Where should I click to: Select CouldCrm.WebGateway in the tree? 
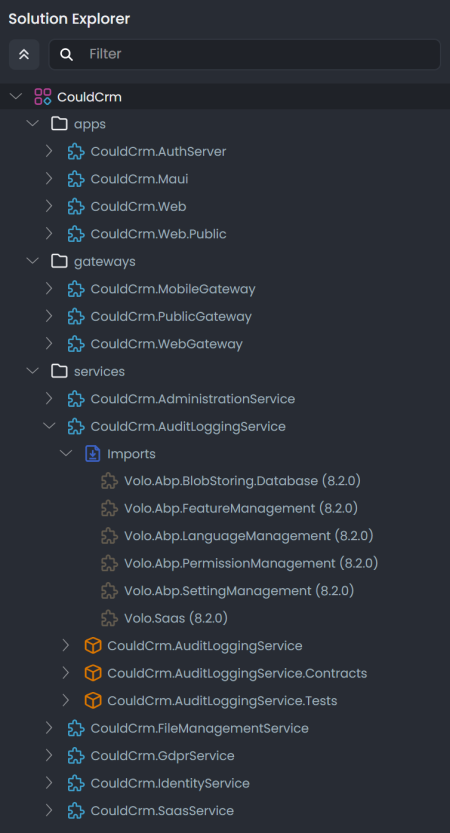[166, 344]
